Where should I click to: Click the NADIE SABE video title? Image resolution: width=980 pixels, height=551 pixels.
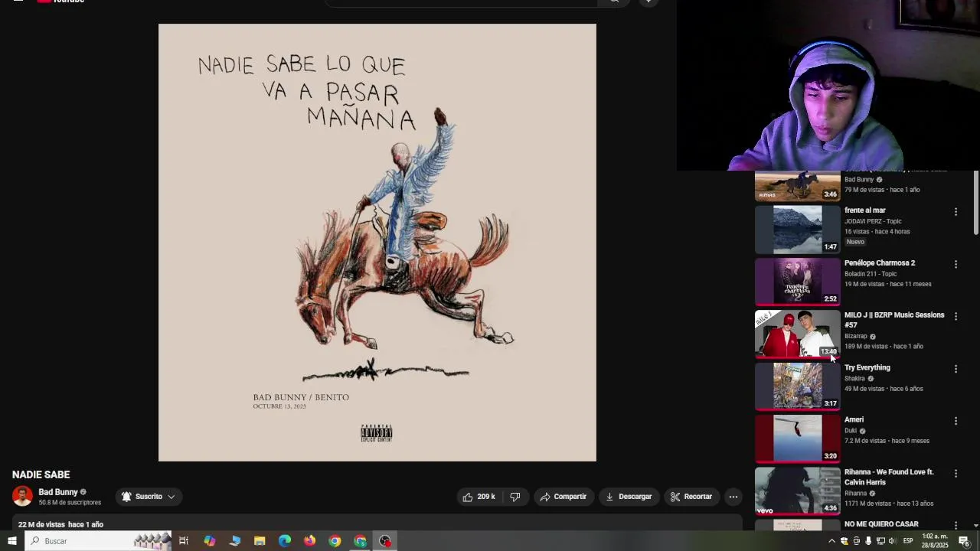tap(41, 474)
